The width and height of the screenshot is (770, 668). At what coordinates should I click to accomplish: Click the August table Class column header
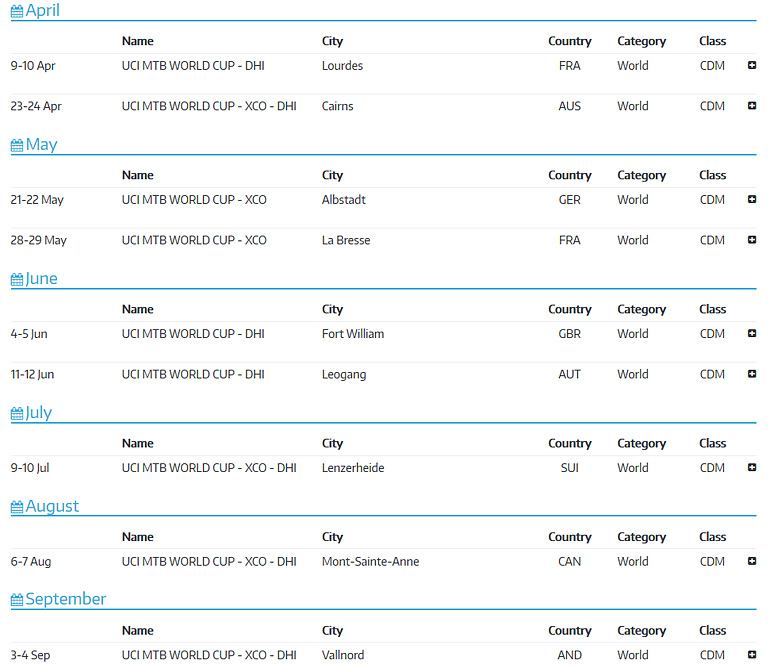(x=713, y=537)
